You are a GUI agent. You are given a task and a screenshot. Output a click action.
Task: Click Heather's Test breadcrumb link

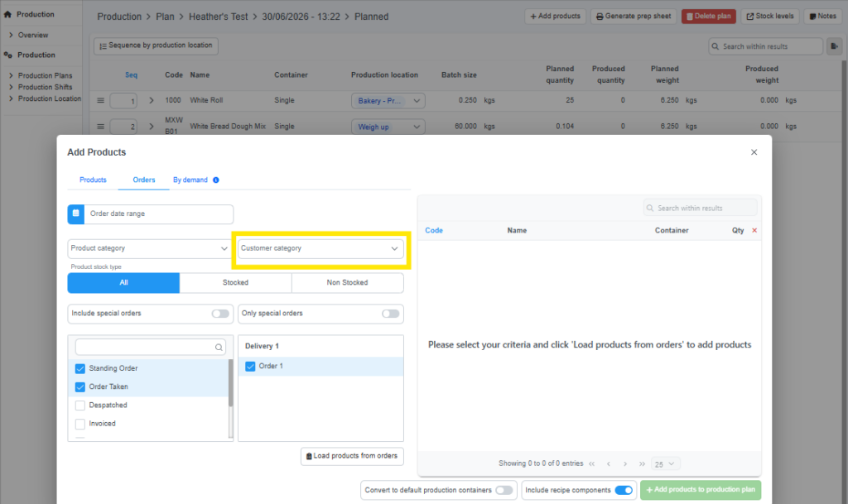click(218, 17)
